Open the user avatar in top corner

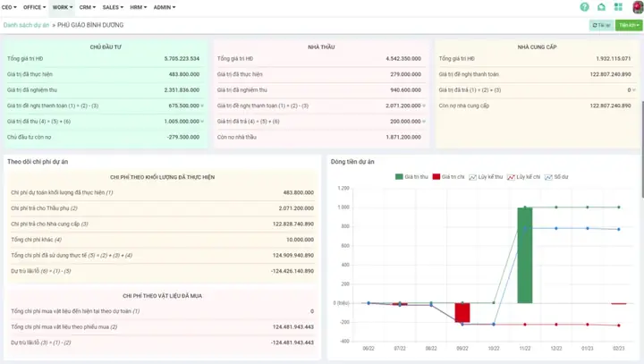[638, 7]
